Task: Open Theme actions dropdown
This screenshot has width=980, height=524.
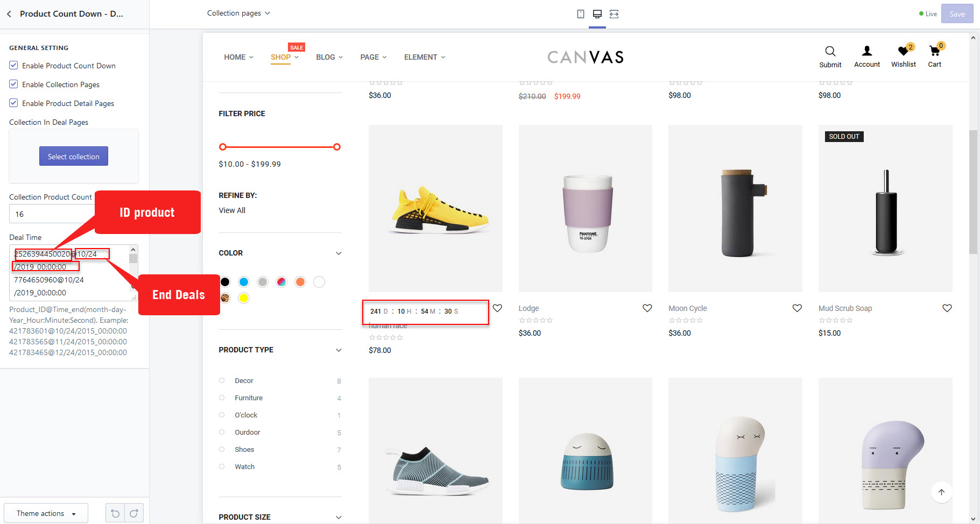Action: click(x=46, y=513)
